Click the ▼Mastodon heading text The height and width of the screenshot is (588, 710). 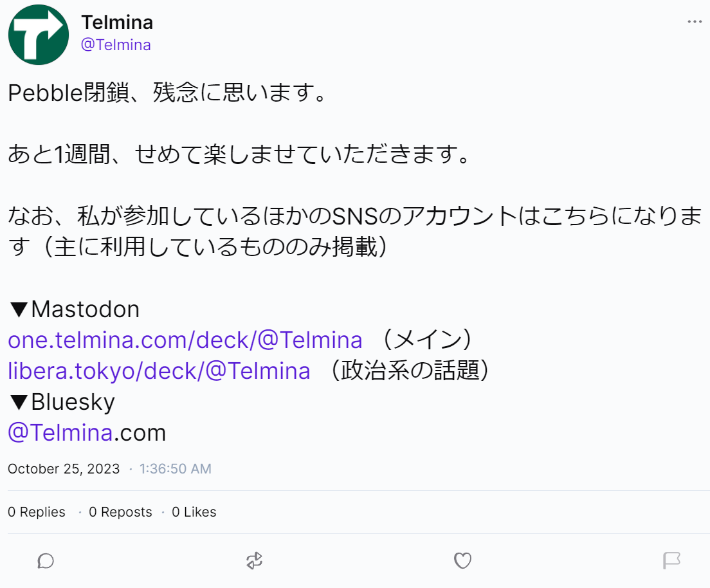point(74,309)
